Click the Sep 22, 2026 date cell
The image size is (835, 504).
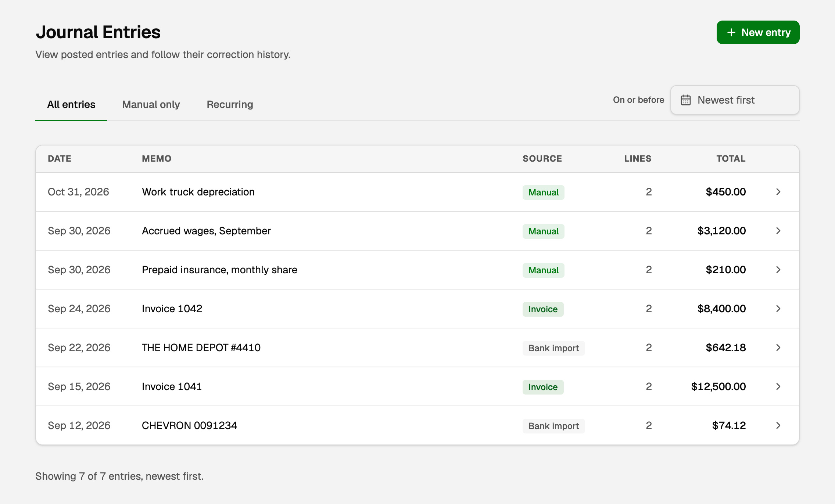pyautogui.click(x=79, y=348)
